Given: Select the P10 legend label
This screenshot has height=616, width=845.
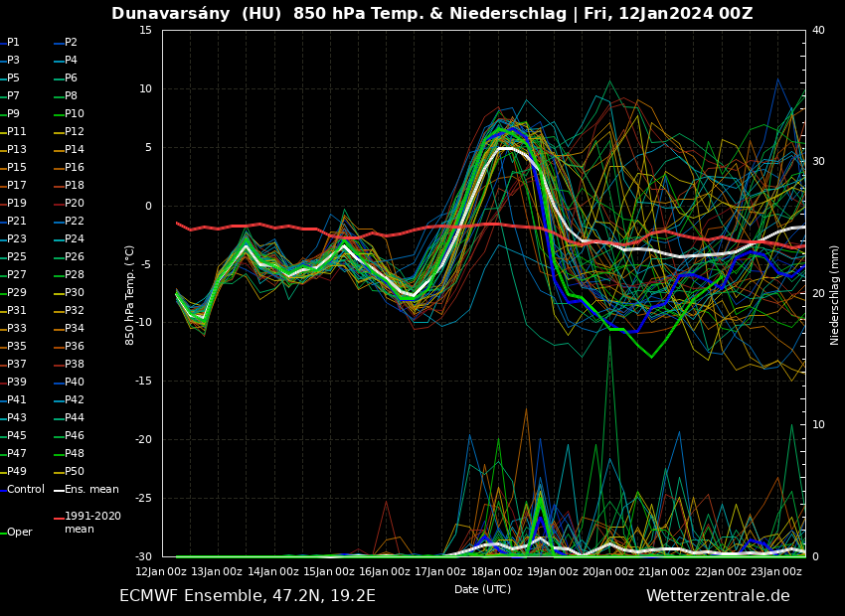Looking at the screenshot, I should pyautogui.click(x=75, y=114).
